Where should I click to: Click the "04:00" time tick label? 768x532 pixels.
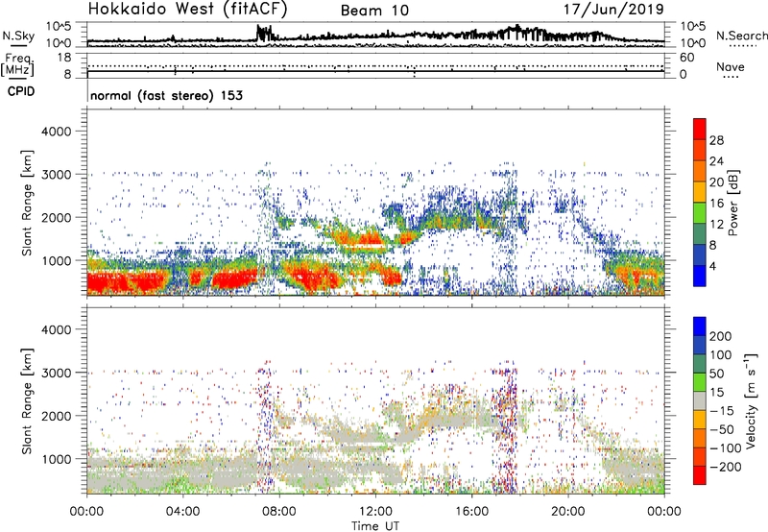tap(182, 512)
